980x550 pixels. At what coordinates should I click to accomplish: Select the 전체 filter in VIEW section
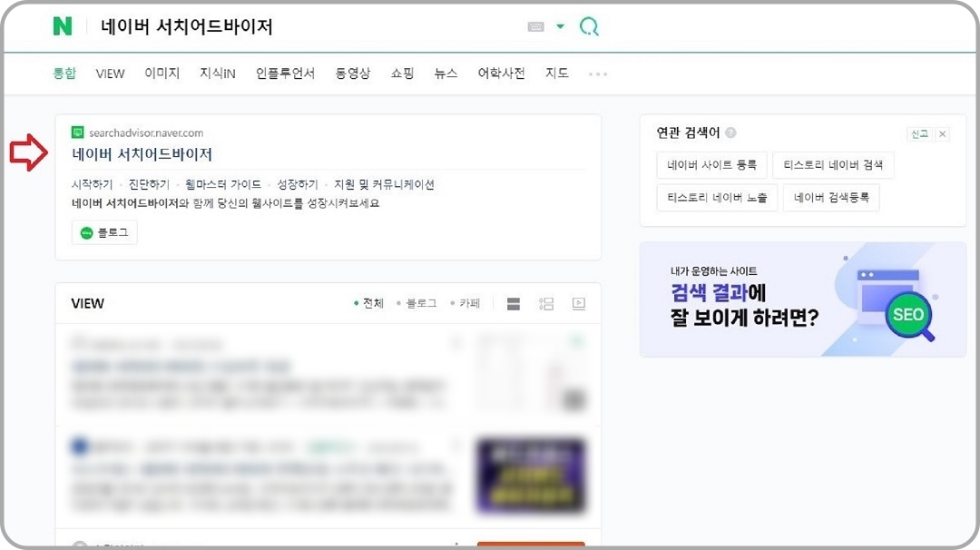(369, 304)
